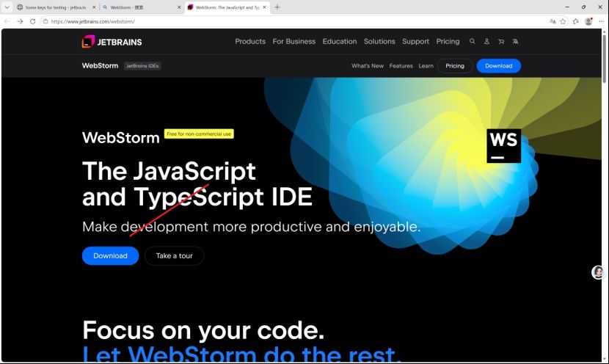Open the site language selector icon
The height and width of the screenshot is (364, 609).
(515, 41)
